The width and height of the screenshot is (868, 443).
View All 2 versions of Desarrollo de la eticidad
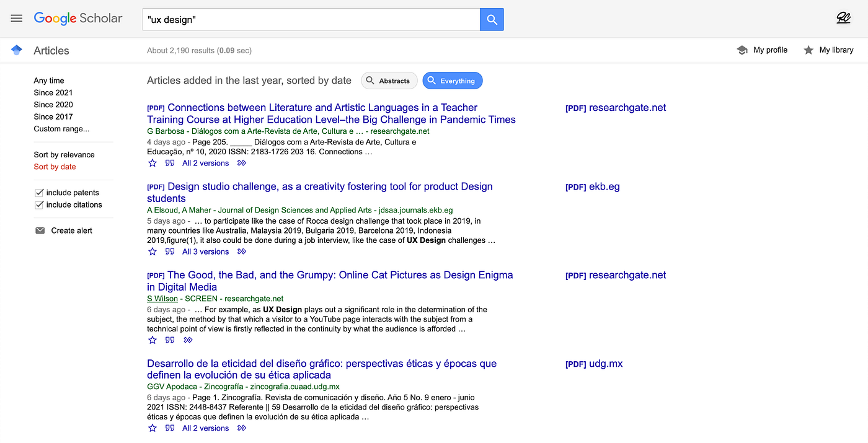coord(206,428)
